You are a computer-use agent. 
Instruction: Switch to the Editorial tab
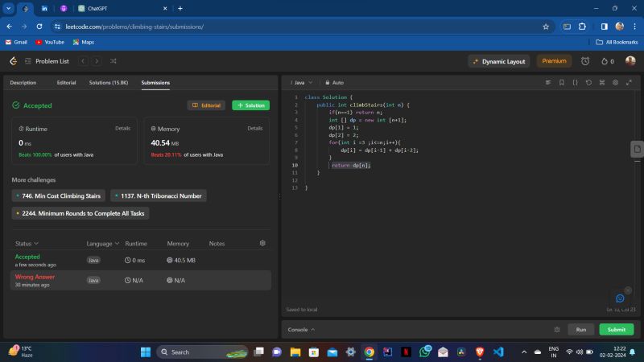[66, 82]
